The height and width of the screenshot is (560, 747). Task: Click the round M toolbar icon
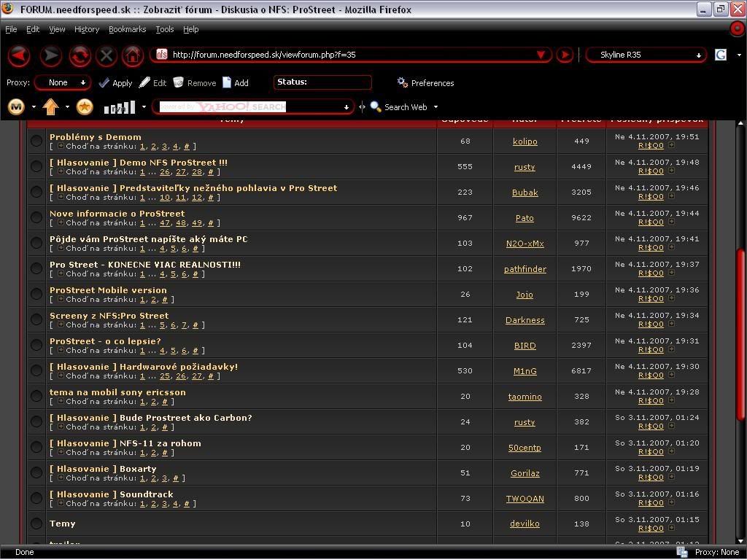click(x=17, y=106)
